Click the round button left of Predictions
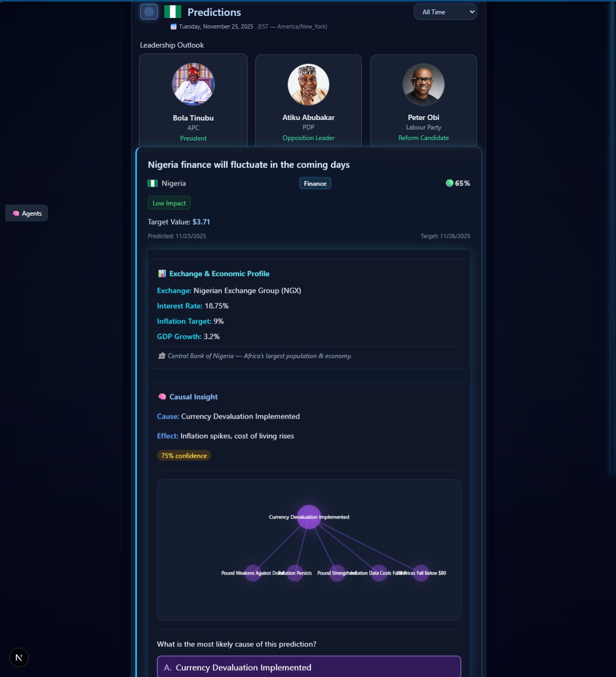 (x=149, y=12)
